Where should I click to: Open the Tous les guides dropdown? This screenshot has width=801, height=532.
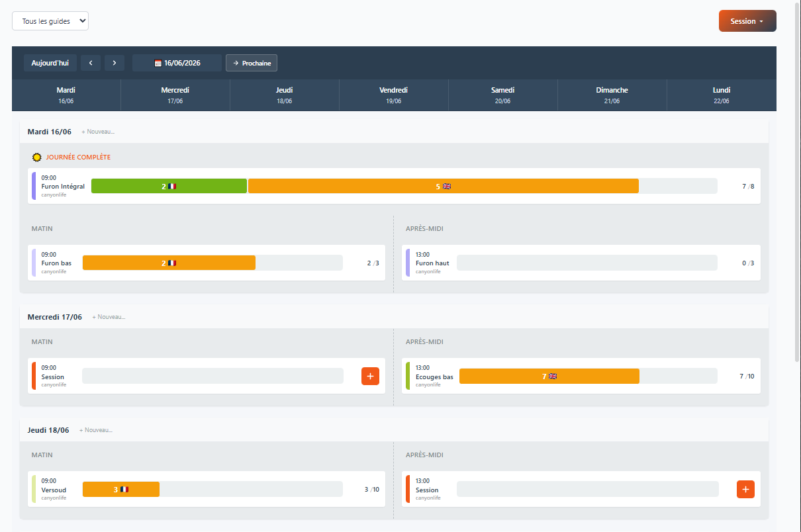coord(50,21)
